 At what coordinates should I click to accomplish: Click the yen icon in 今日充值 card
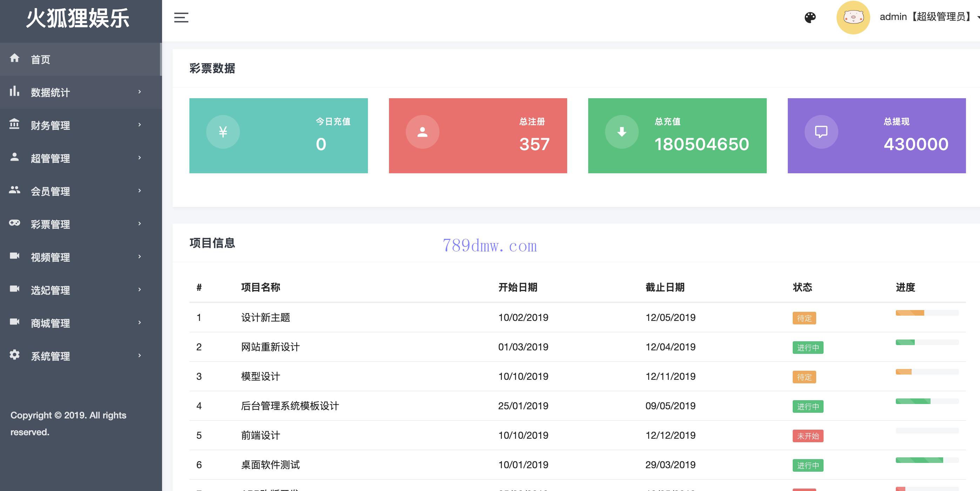[x=223, y=132]
